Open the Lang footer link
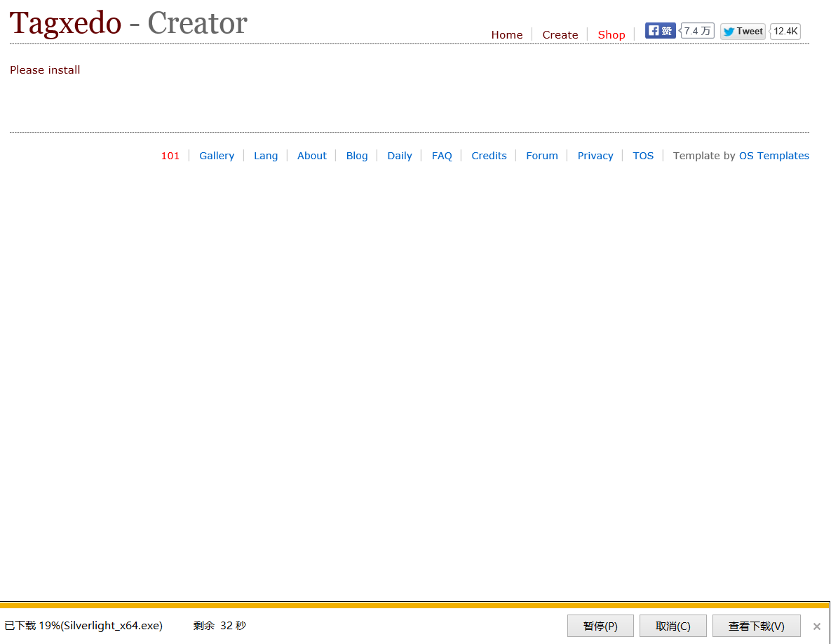Screen dimensions: 831x644 tap(266, 156)
